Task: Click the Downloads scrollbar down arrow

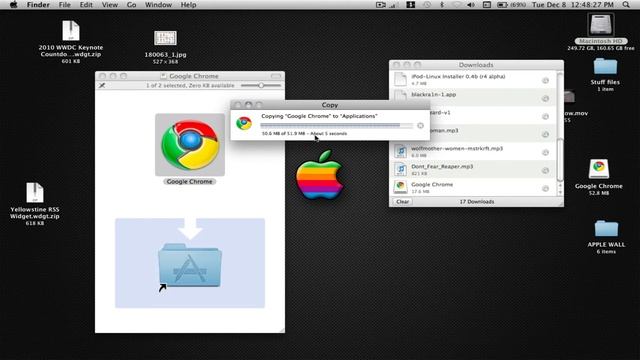Action: pos(560,193)
